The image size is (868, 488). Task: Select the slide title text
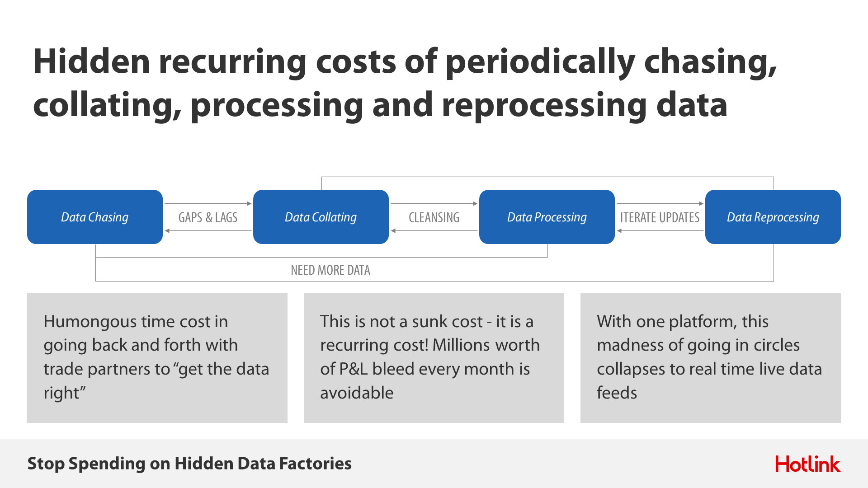point(405,83)
